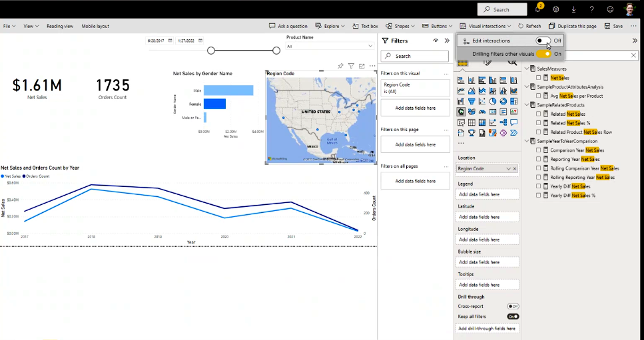Insert a Text box
This screenshot has height=340, width=644.
click(365, 26)
